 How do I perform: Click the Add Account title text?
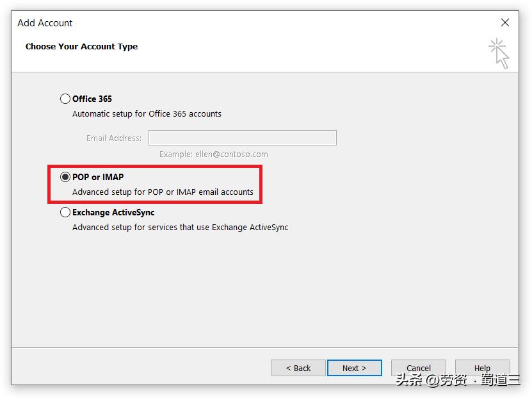click(x=45, y=23)
